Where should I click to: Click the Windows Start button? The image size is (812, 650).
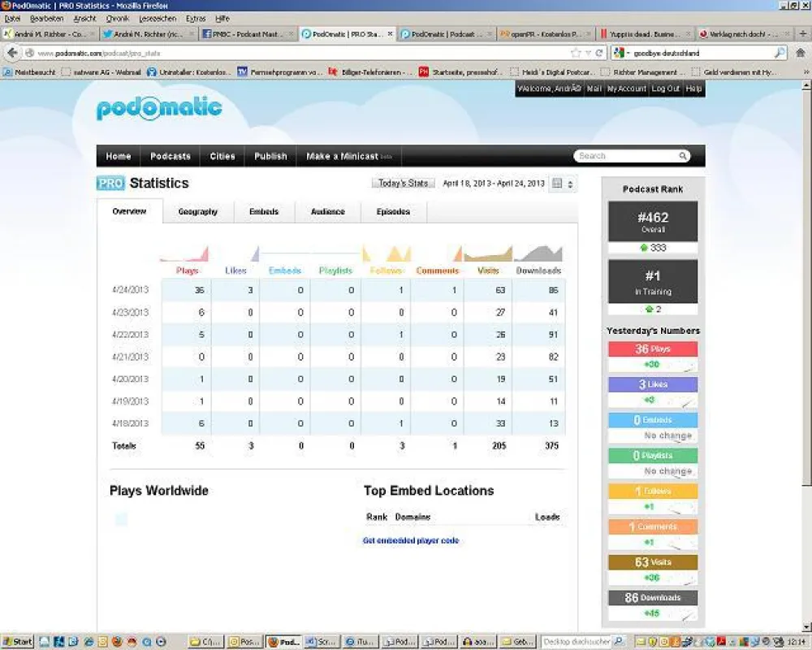(x=17, y=642)
